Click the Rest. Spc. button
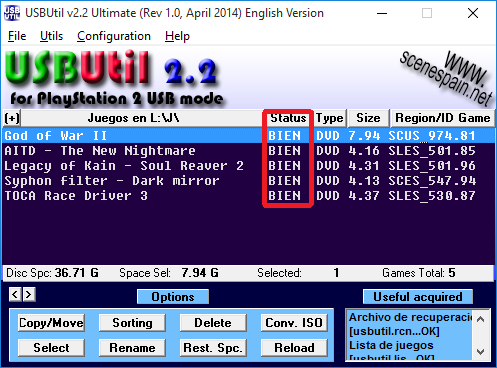Viewport: 497px width, 368px height. click(213, 348)
